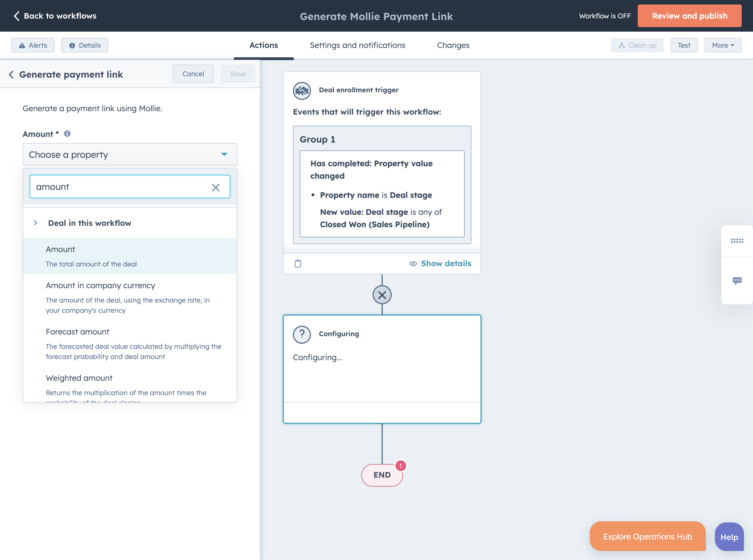Select the Forecast amount option

(130, 344)
